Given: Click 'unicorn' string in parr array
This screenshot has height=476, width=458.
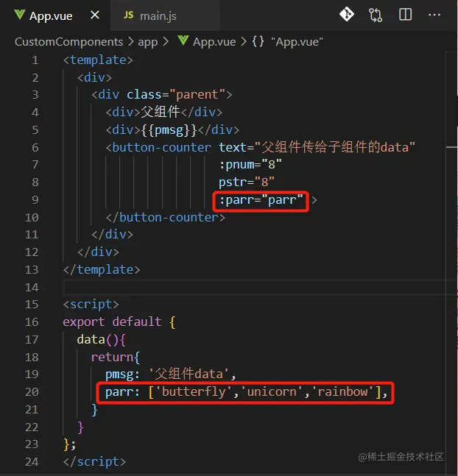Looking at the screenshot, I should click(x=272, y=392).
